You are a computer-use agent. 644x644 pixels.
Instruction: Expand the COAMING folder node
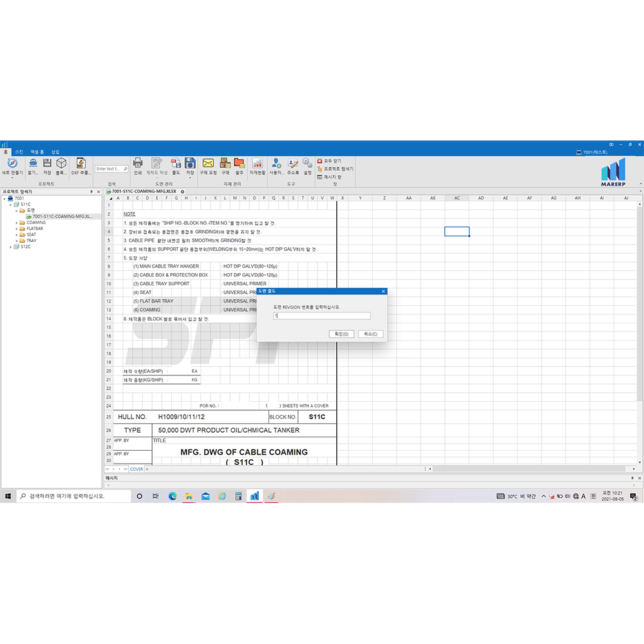(x=17, y=223)
